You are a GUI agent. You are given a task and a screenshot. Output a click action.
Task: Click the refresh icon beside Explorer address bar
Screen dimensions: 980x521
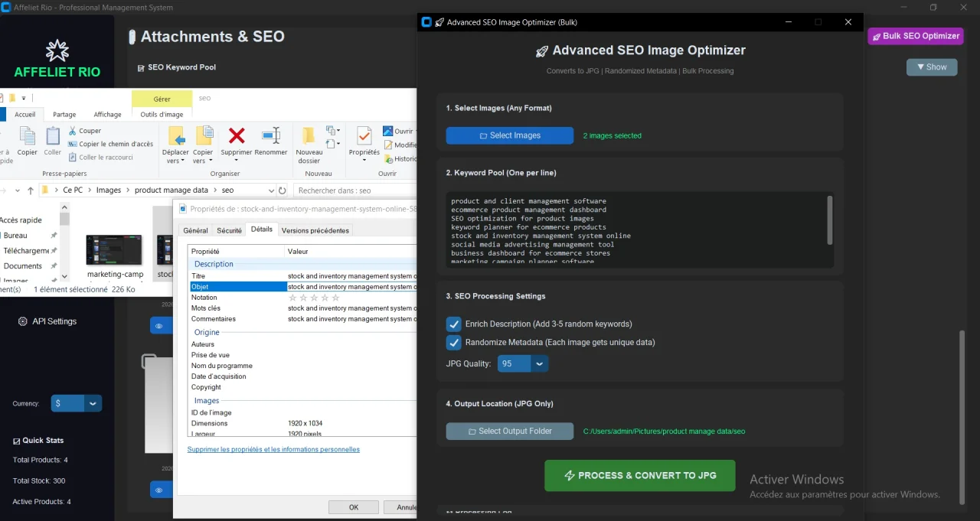click(x=282, y=190)
